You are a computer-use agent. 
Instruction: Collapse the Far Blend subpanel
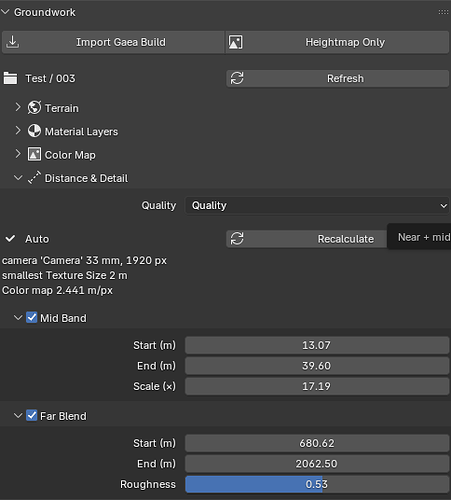pyautogui.click(x=18, y=416)
